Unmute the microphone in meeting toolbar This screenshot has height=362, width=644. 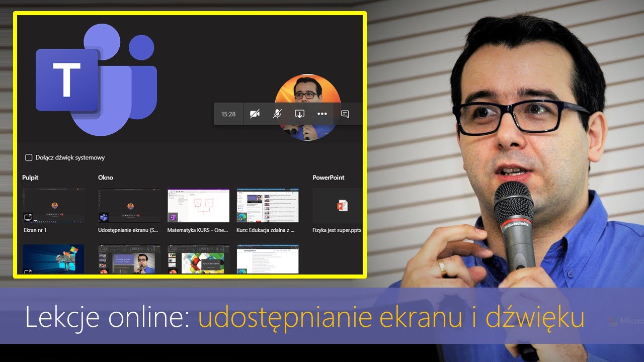coord(277,114)
